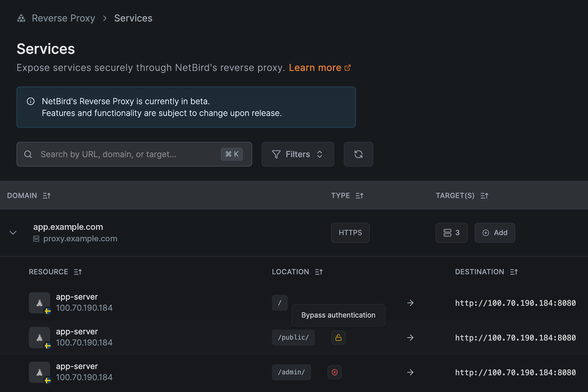The image size is (588, 392).
Task: Sort table by TARGET(S) column
Action: [462, 195]
